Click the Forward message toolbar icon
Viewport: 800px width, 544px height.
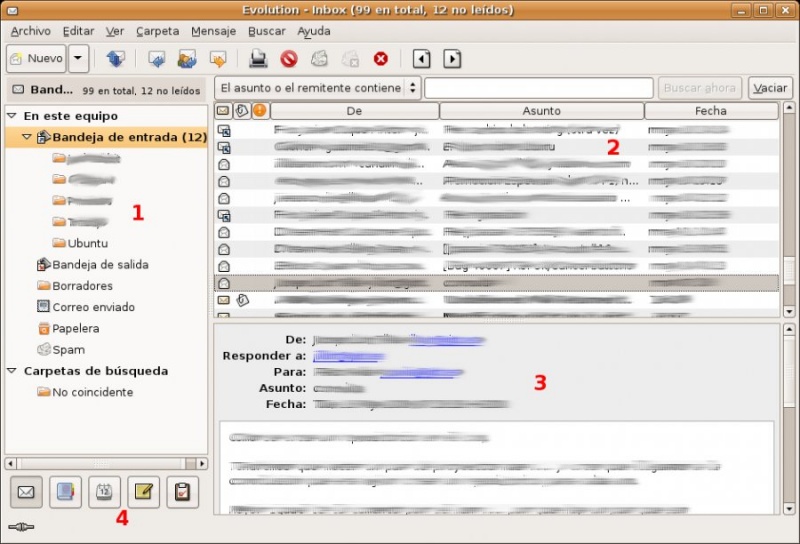218,59
